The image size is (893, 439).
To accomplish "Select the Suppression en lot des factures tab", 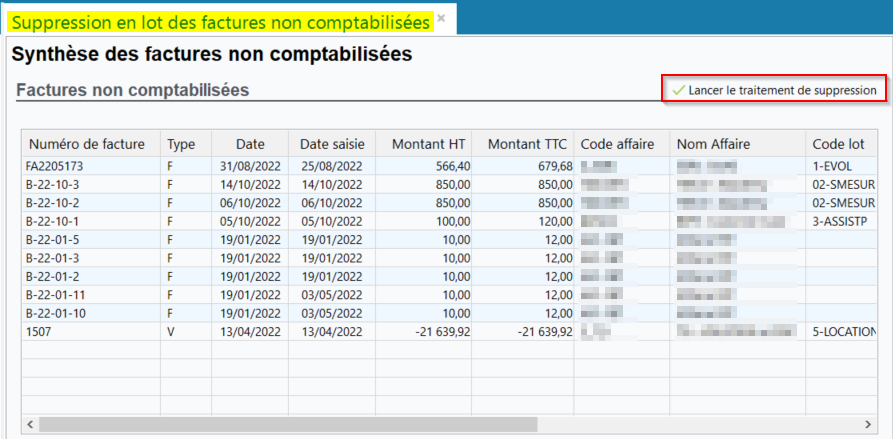I will point(220,19).
